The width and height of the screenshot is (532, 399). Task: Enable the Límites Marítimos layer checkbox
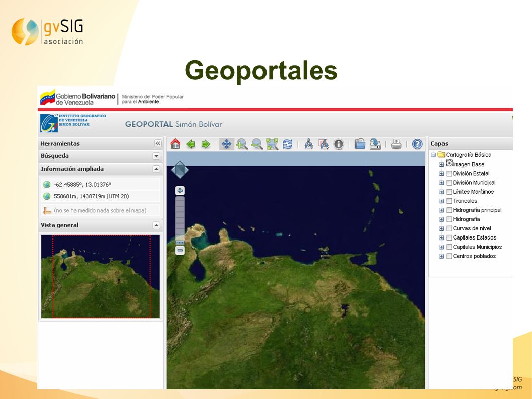pos(449,192)
